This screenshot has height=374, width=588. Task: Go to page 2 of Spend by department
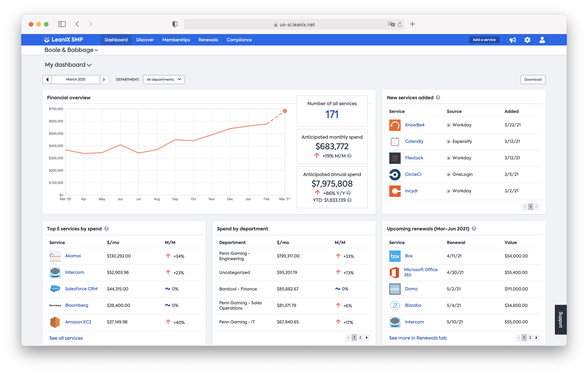(x=360, y=337)
